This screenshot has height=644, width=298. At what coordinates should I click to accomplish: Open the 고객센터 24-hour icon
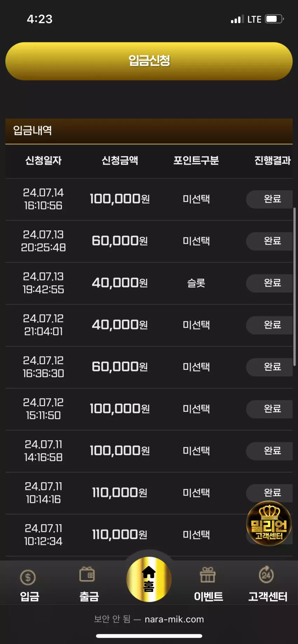point(266,574)
